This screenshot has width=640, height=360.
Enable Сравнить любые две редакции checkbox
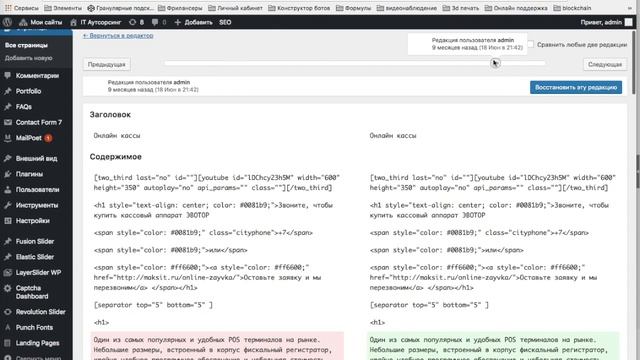[531, 44]
